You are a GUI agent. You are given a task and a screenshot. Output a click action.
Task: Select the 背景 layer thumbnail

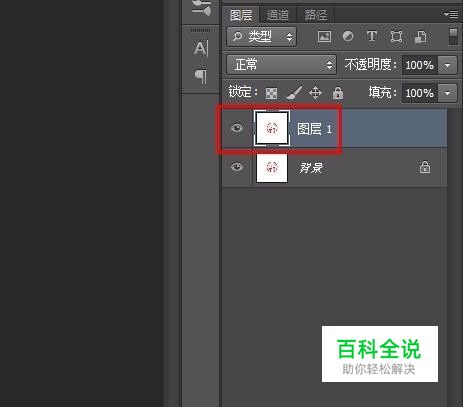[x=272, y=168]
